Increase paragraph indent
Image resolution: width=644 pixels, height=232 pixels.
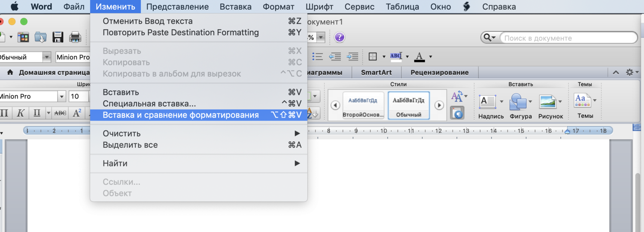[x=352, y=56]
